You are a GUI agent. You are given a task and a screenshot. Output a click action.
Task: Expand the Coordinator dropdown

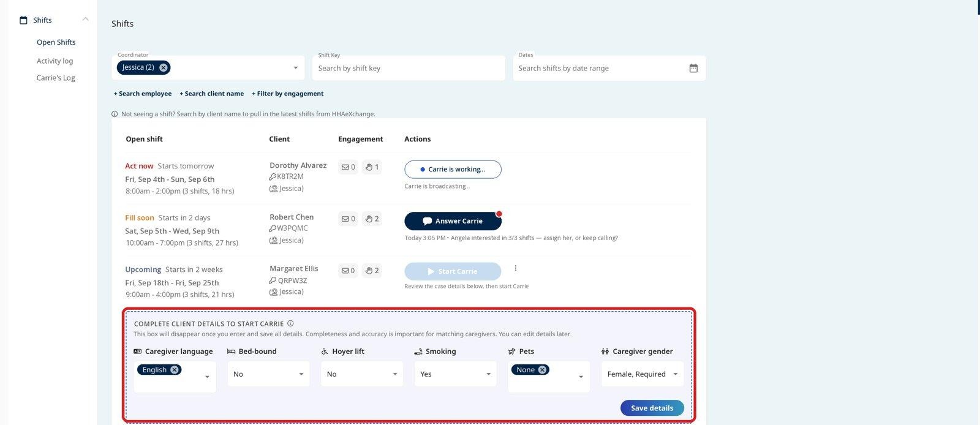click(295, 68)
